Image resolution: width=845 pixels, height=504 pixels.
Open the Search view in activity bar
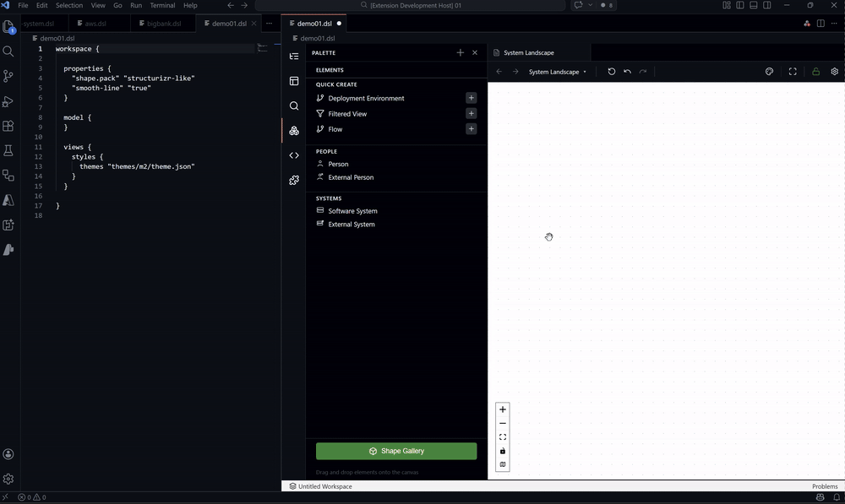8,51
